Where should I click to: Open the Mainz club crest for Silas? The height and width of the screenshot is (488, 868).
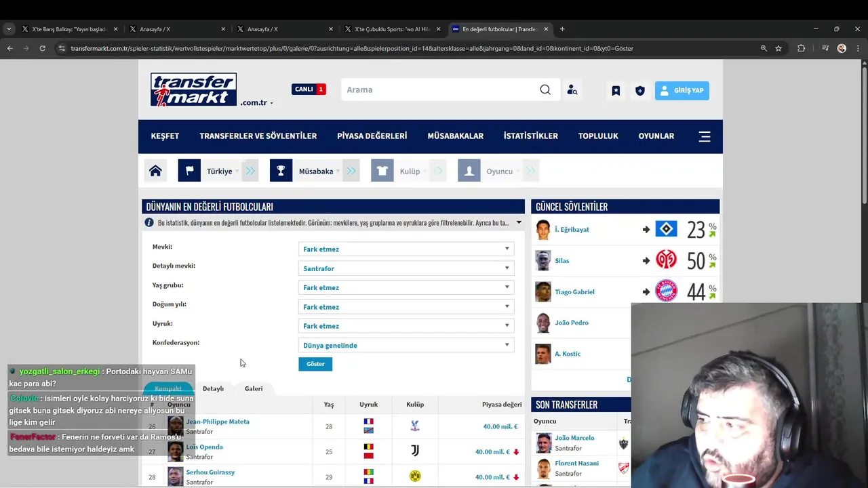[666, 260]
